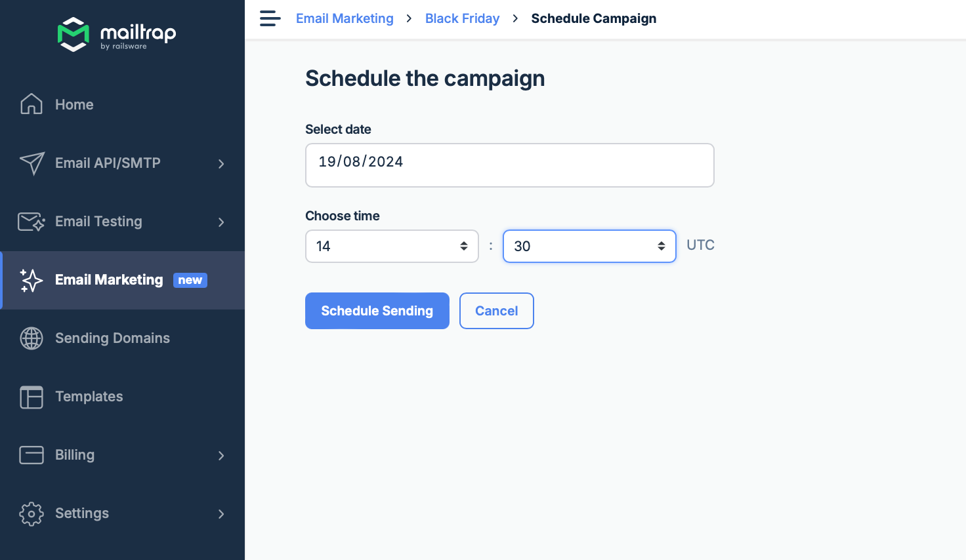Screen dimensions: 966x560
Task: Click the Settings gear icon
Action: (31, 513)
